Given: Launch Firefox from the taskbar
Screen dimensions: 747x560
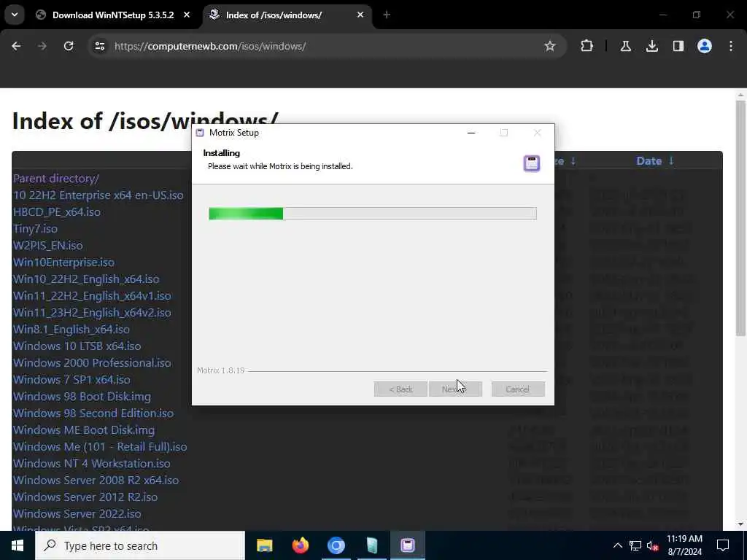Looking at the screenshot, I should [x=300, y=545].
